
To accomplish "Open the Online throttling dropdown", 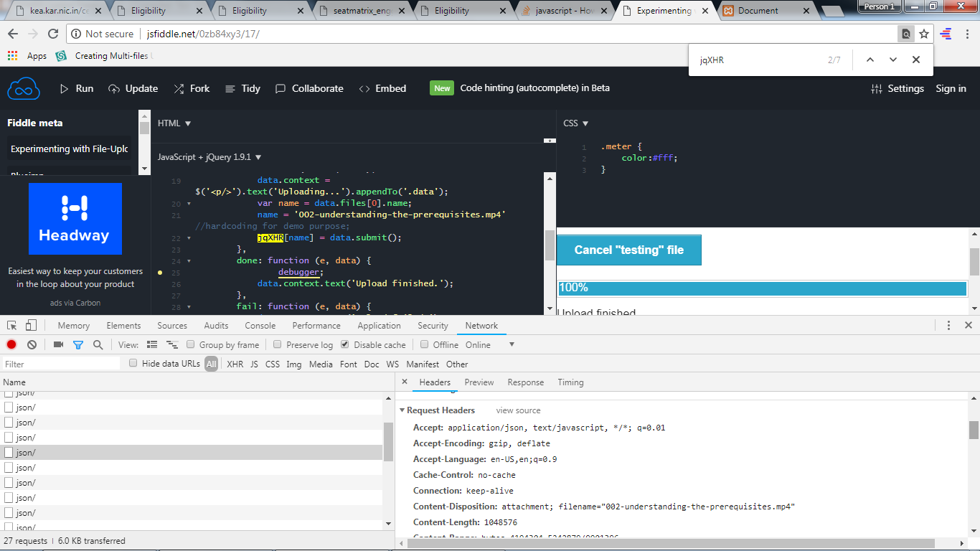I will coord(490,345).
